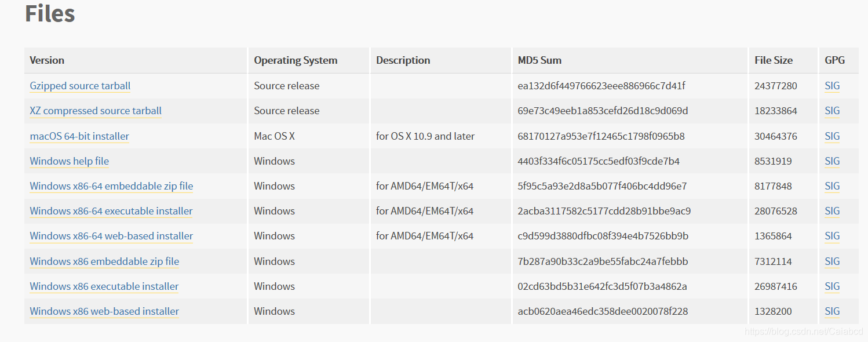Download the macOS 64-bit installer
This screenshot has height=342, width=868.
pyautogui.click(x=79, y=136)
